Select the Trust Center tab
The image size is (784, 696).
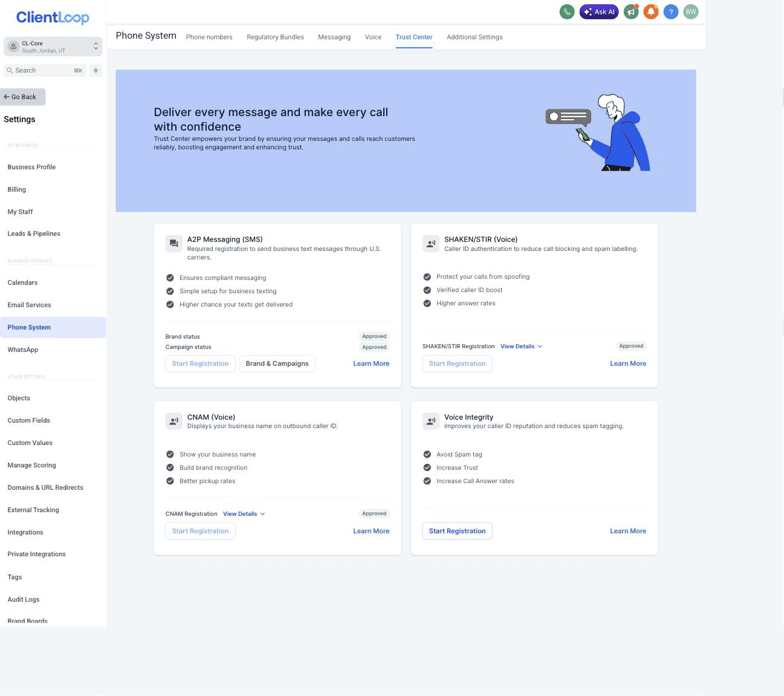(x=414, y=37)
